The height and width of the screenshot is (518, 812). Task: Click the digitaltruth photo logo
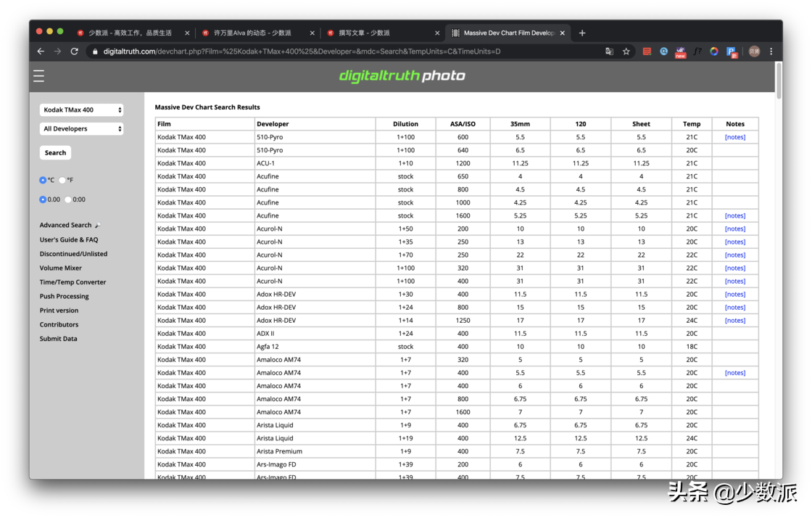click(x=402, y=75)
